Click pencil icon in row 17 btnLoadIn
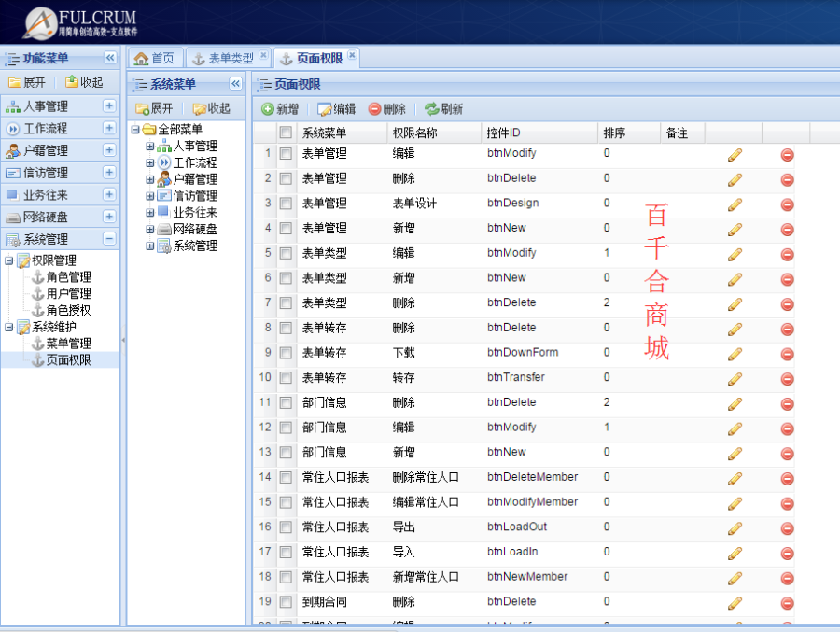 (735, 554)
